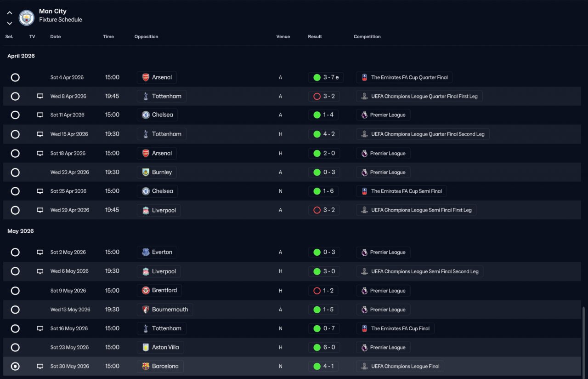Open The Emirates FA Cup Quarter Final link
The width and height of the screenshot is (588, 379).
pos(404,77)
